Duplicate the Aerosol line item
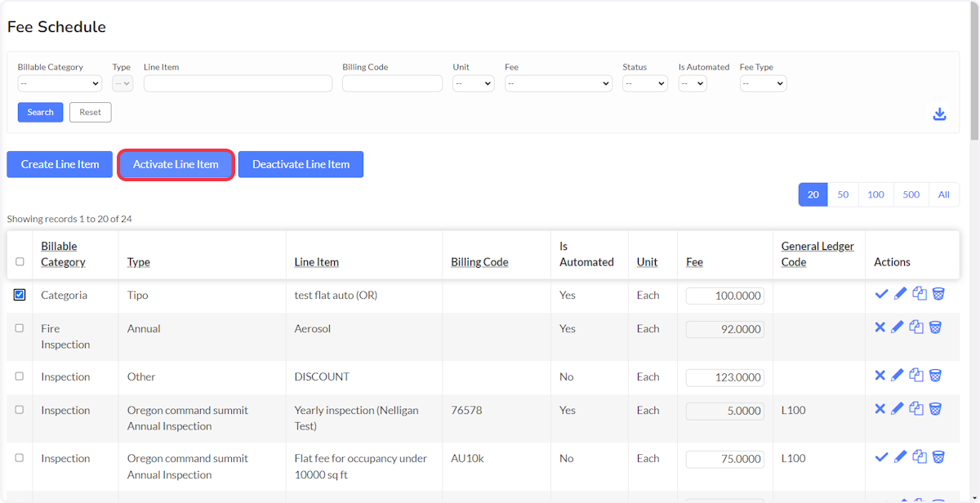The height and width of the screenshot is (503, 980). click(x=916, y=327)
